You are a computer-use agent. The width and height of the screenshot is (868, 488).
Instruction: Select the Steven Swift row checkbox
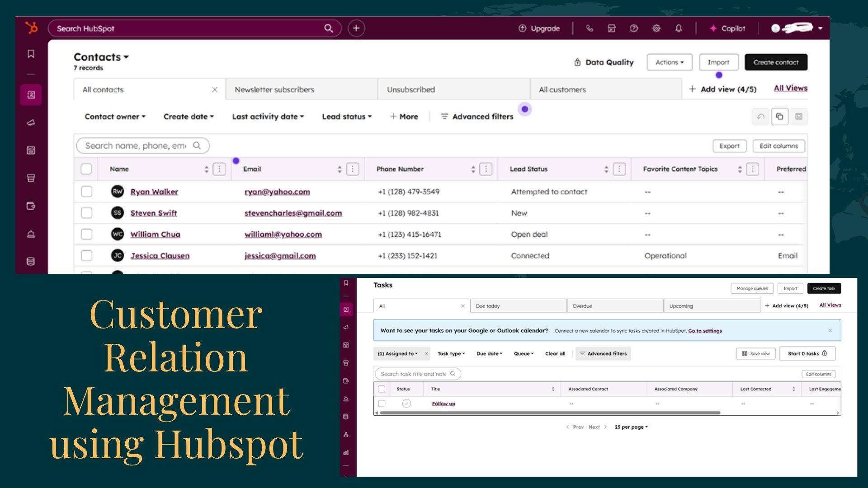[86, 213]
